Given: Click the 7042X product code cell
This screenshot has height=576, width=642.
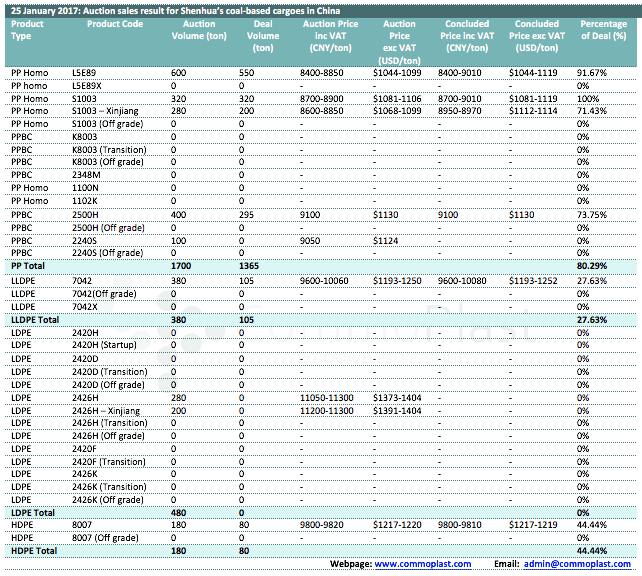Looking at the screenshot, I should pyautogui.click(x=87, y=306).
